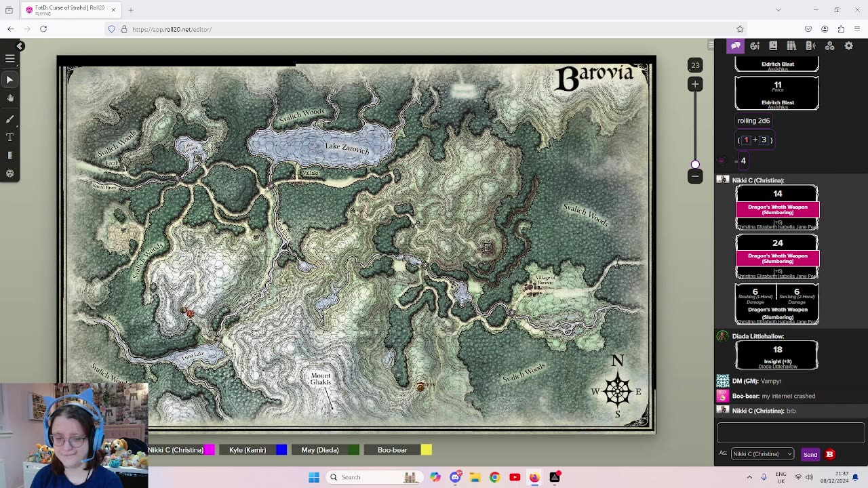The height and width of the screenshot is (488, 868).
Task: Click the red Beyond20 B icon
Action: click(x=829, y=454)
